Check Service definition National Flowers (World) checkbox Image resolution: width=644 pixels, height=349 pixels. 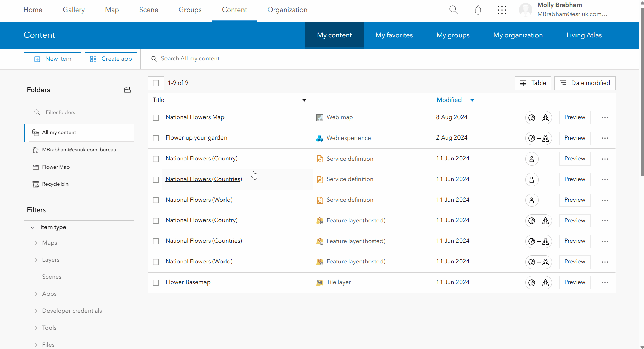pyautogui.click(x=156, y=200)
